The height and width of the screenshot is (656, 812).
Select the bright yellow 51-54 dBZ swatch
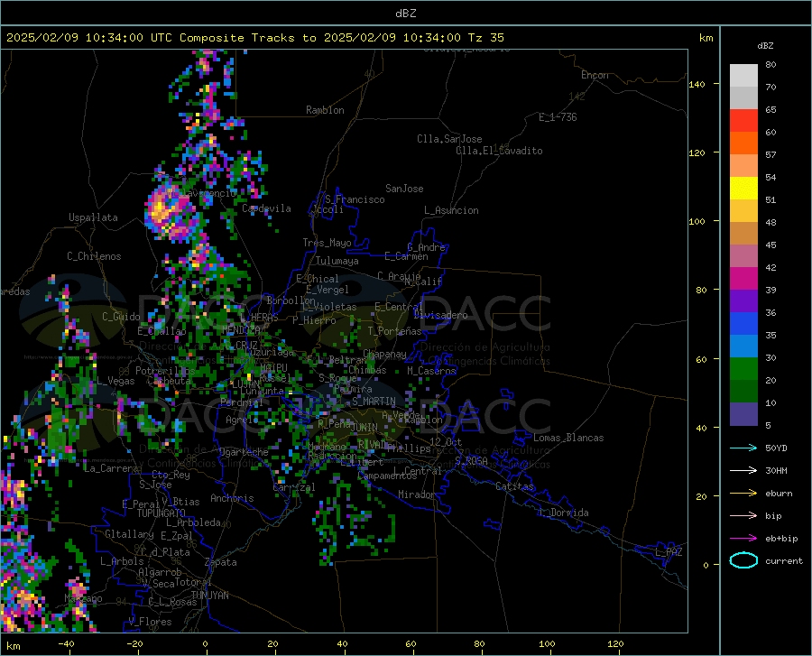coord(743,189)
